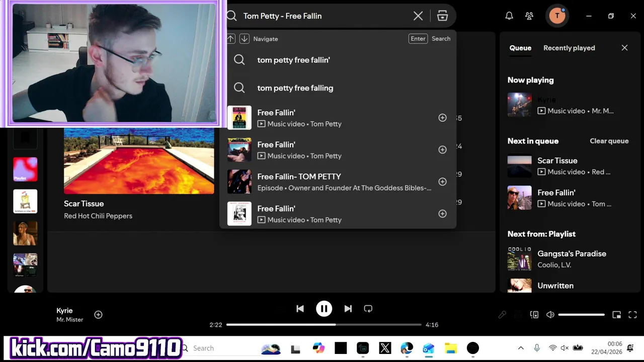Clear the search field with the X icon

(x=418, y=16)
